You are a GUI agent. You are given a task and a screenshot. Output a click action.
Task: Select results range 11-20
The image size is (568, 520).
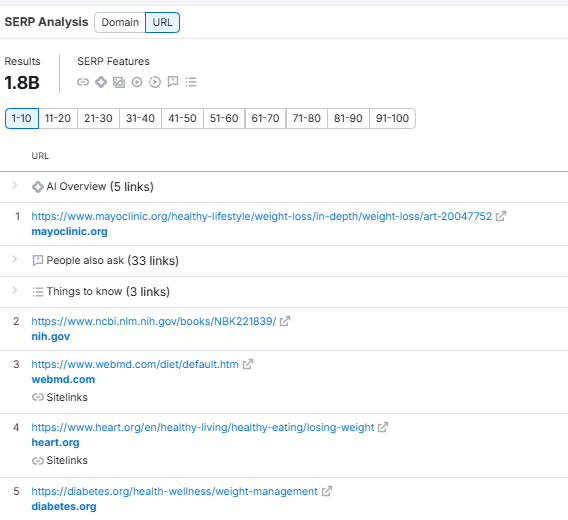(x=58, y=118)
